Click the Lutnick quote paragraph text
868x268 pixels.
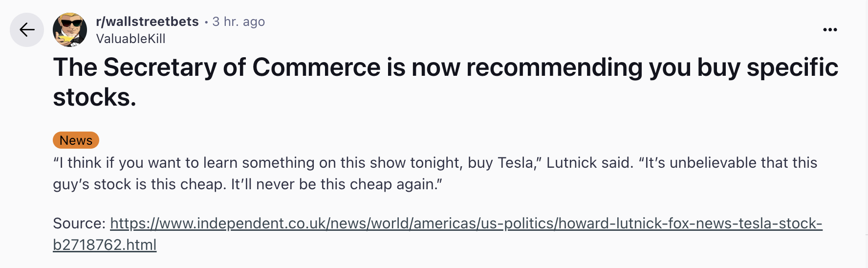click(435, 174)
